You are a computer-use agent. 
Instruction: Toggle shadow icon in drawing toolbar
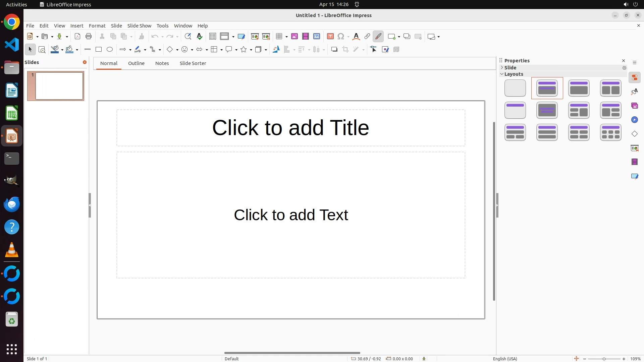pyautogui.click(x=334, y=50)
